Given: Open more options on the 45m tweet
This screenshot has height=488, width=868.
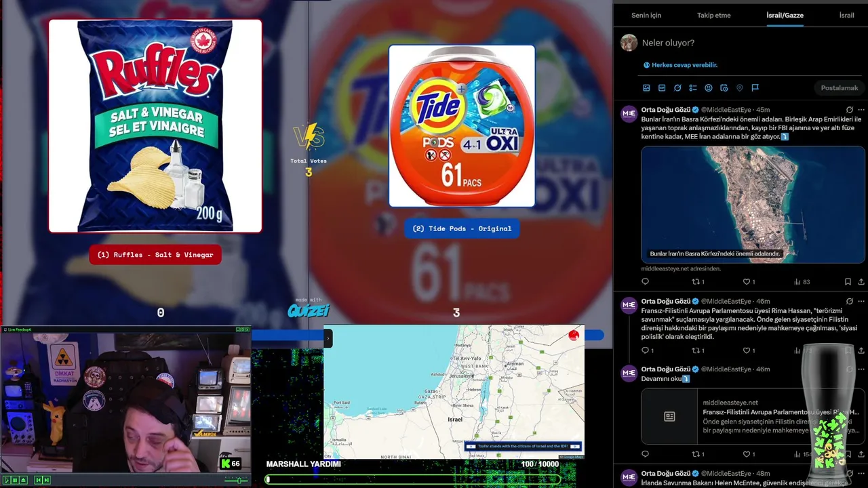Looking at the screenshot, I should (x=861, y=110).
